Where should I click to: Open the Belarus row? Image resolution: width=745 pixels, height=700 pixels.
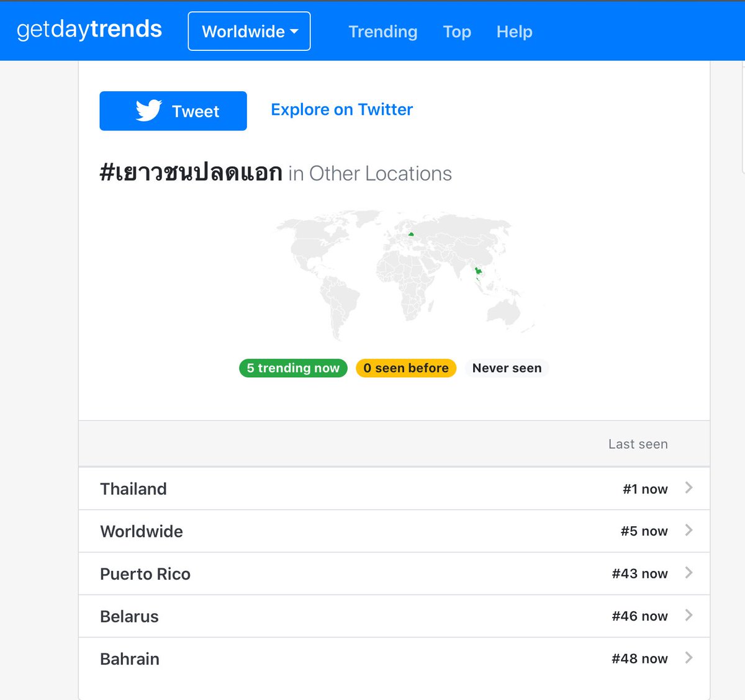pyautogui.click(x=394, y=616)
